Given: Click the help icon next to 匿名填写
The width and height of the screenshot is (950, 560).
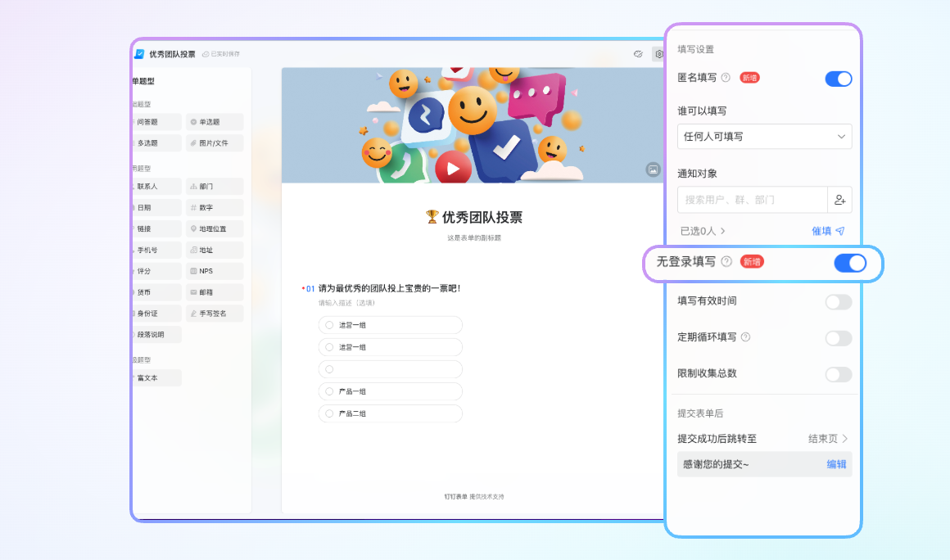Looking at the screenshot, I should coord(726,78).
